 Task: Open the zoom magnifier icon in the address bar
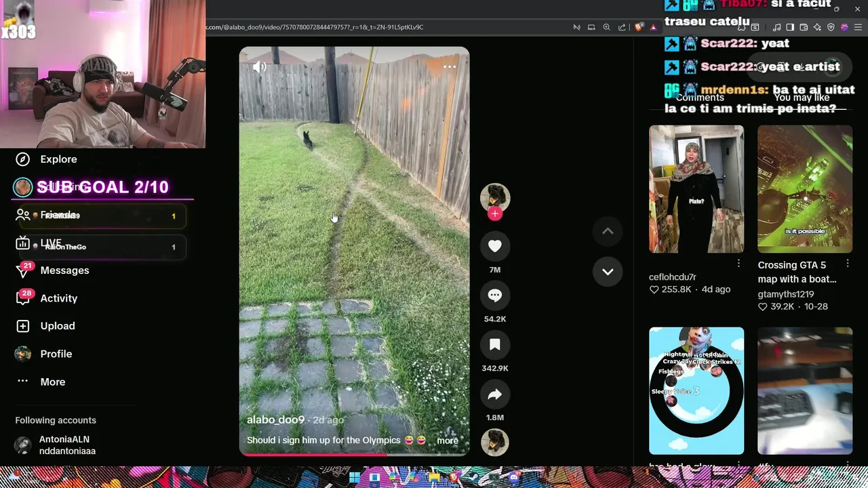click(607, 27)
